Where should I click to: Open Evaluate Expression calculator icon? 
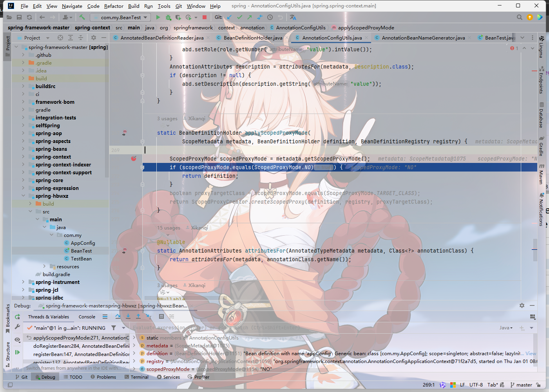point(161,316)
